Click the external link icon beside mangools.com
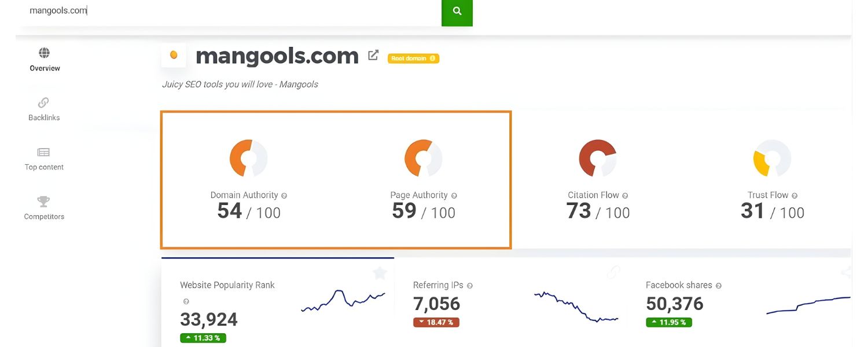 coord(373,54)
